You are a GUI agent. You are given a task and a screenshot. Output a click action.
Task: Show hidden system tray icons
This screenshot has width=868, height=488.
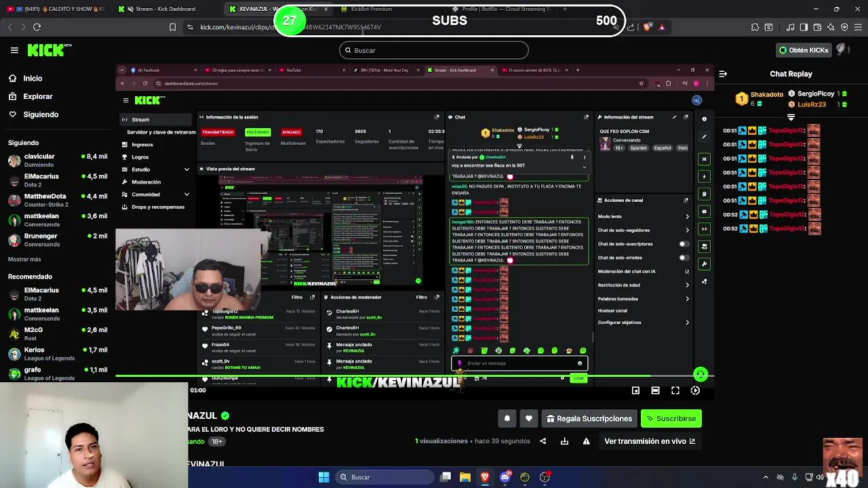pos(766,477)
